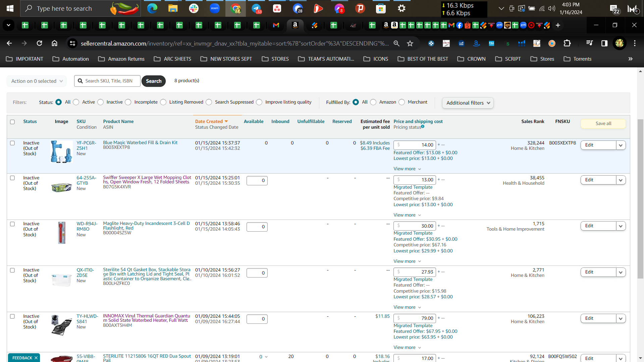Image resolution: width=644 pixels, height=362 pixels.
Task: Close the FEEDBACK widget
Action: coord(36,358)
